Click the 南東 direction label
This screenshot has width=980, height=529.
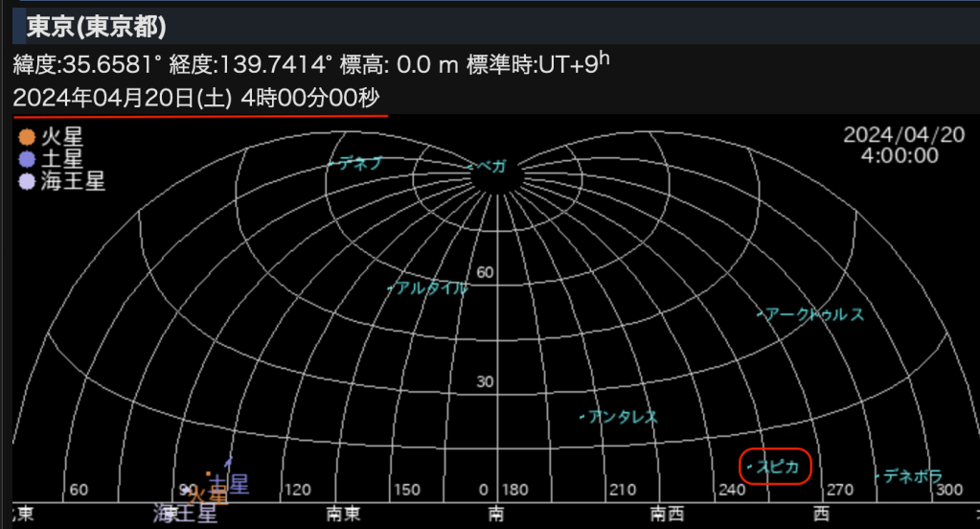click(344, 514)
